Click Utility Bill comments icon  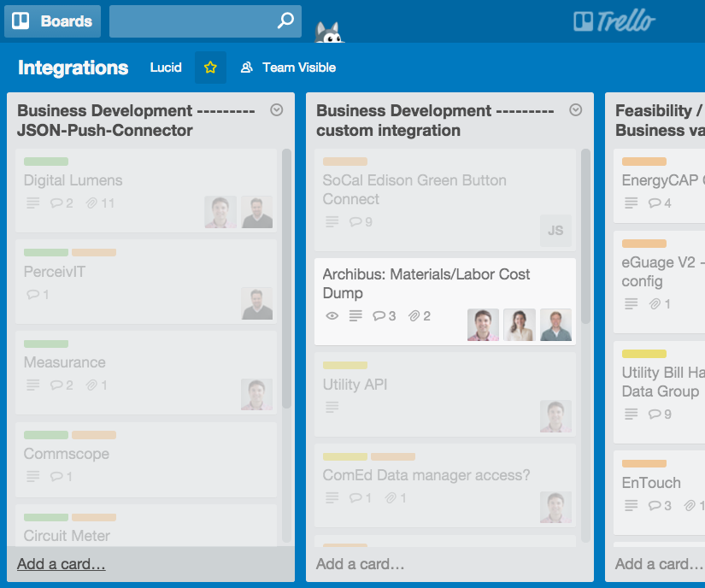click(655, 414)
